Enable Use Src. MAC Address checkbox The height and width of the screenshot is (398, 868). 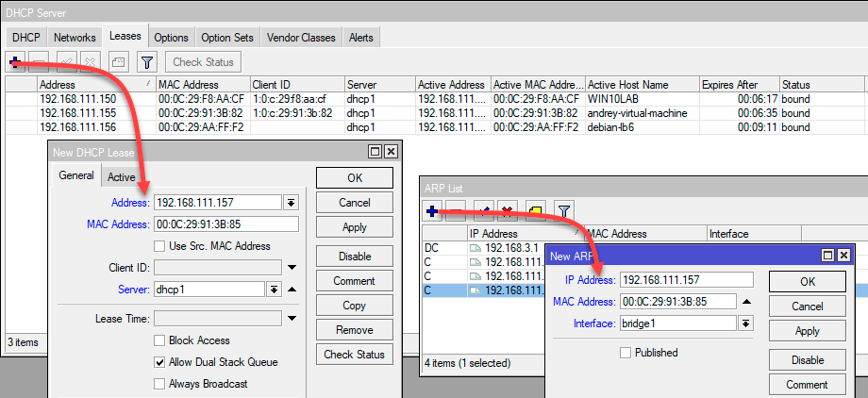(159, 246)
